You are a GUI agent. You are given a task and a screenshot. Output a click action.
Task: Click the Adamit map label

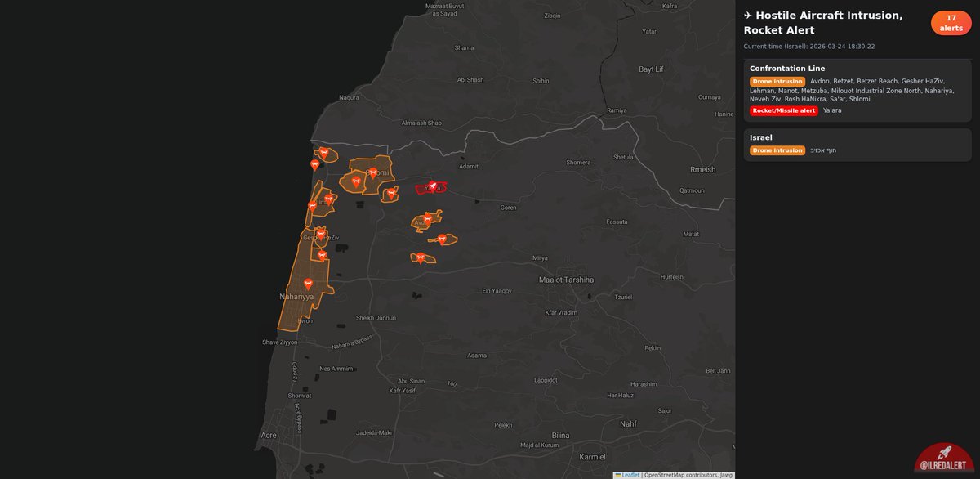point(469,166)
